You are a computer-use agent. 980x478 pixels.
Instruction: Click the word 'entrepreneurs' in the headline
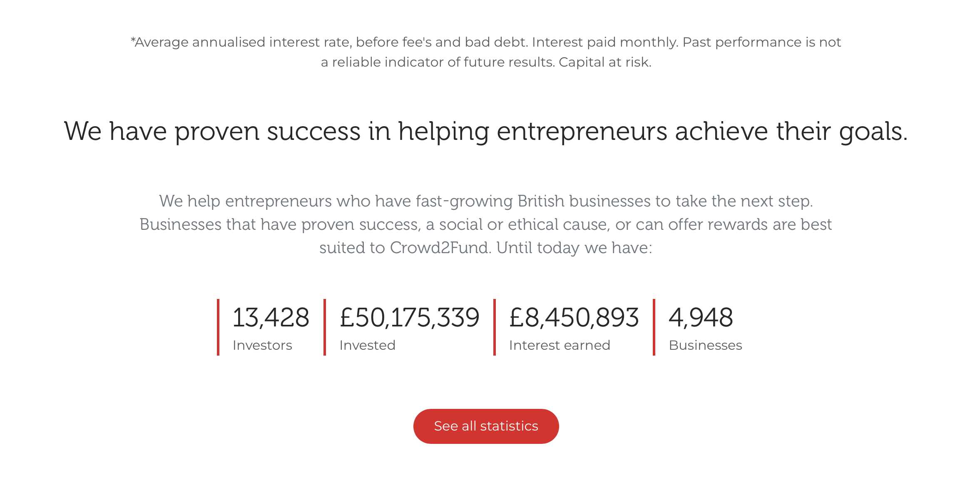click(582, 132)
